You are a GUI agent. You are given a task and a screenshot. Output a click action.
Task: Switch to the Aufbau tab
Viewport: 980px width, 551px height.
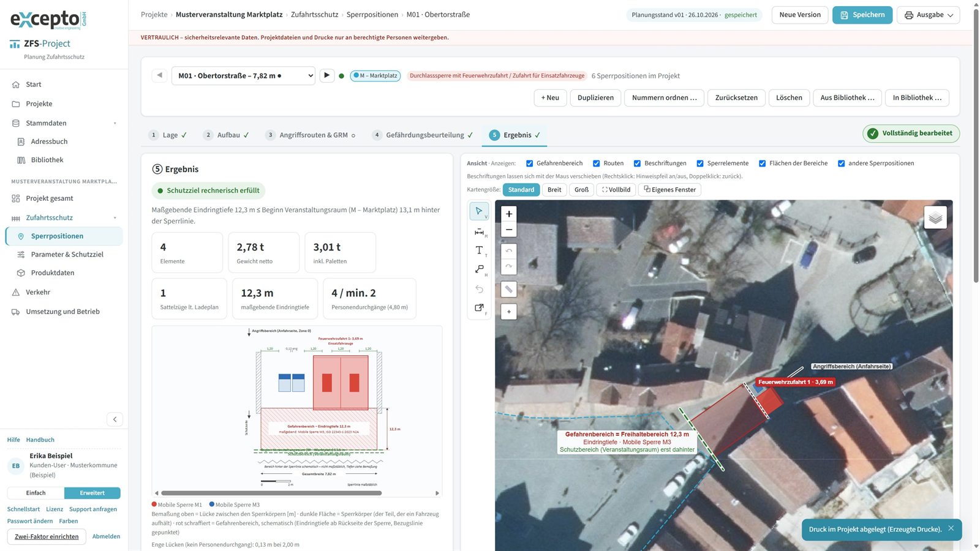[x=227, y=135]
